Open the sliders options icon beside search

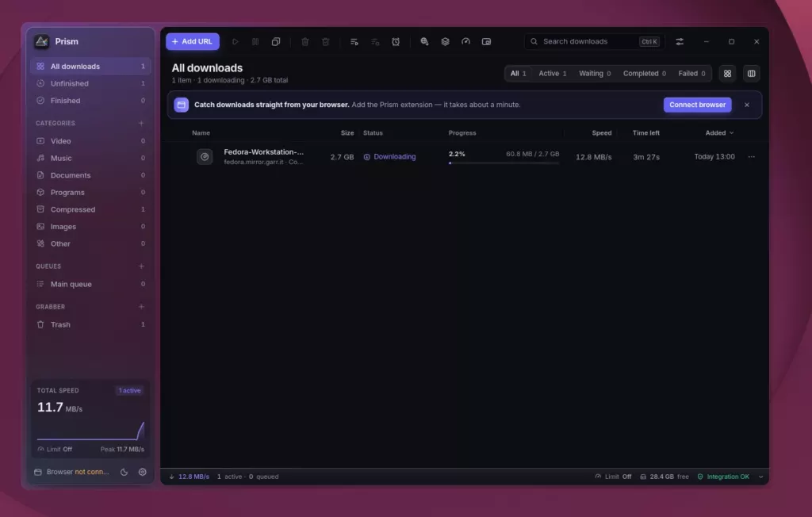(680, 41)
